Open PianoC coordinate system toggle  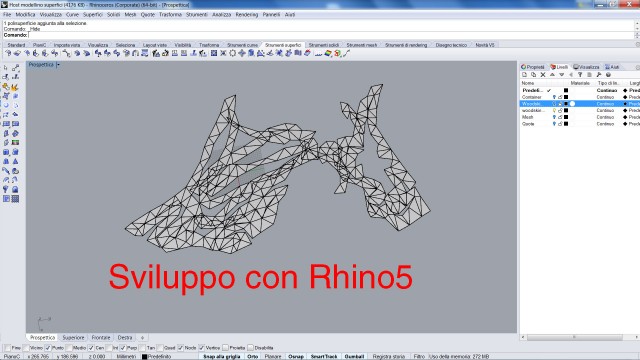pyautogui.click(x=12, y=356)
